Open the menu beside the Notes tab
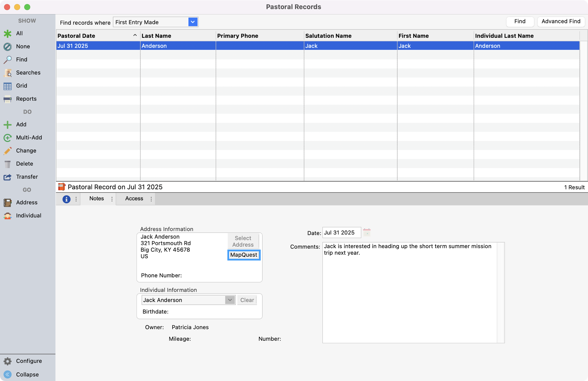The height and width of the screenshot is (381, 588). pos(112,199)
